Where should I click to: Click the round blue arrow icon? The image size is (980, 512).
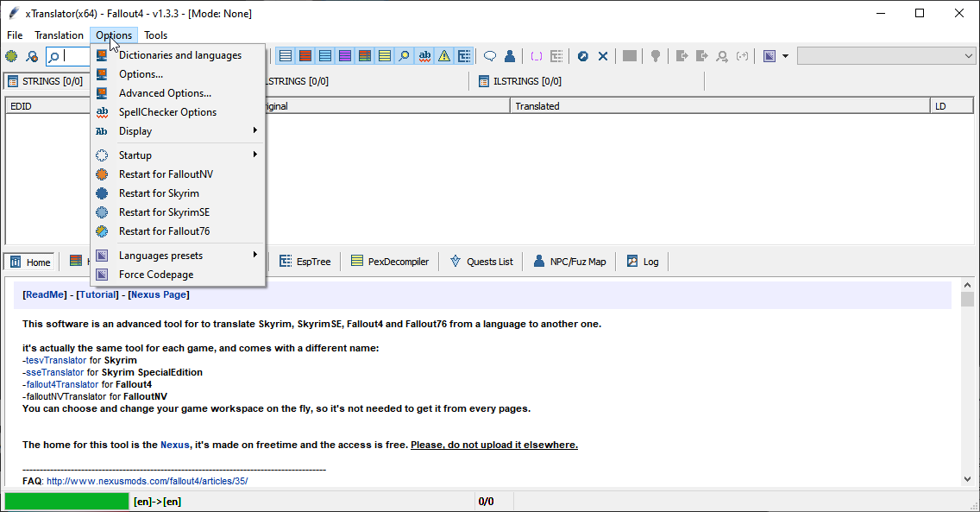click(x=582, y=56)
